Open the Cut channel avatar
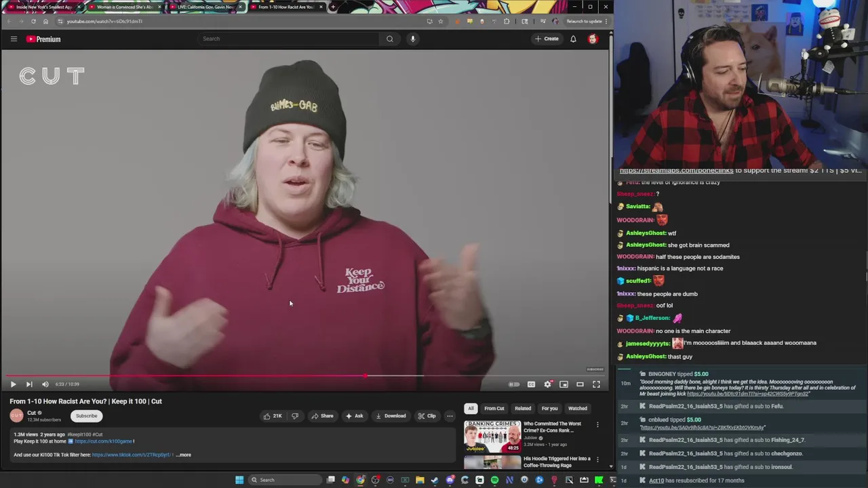Image resolution: width=868 pixels, height=488 pixels. click(x=16, y=416)
